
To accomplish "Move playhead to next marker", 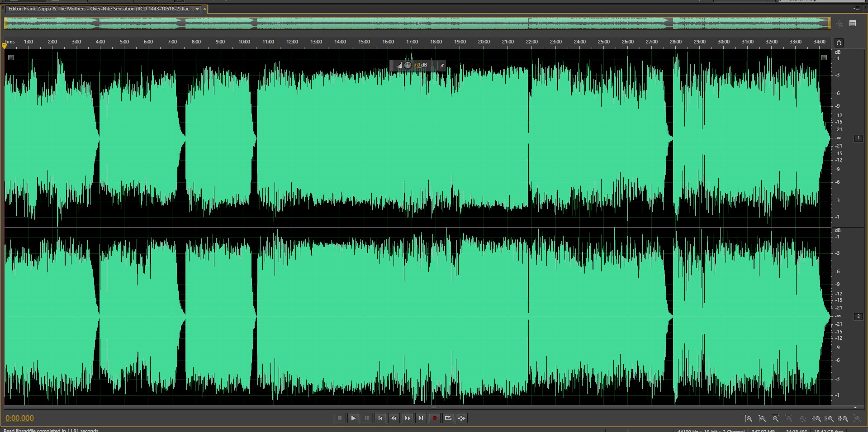I will (x=421, y=418).
